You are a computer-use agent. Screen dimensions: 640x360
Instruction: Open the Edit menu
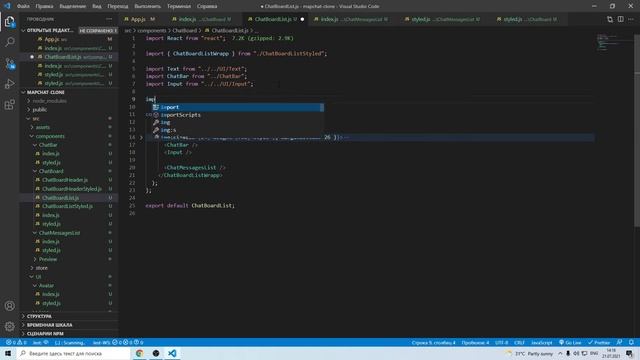click(44, 6)
